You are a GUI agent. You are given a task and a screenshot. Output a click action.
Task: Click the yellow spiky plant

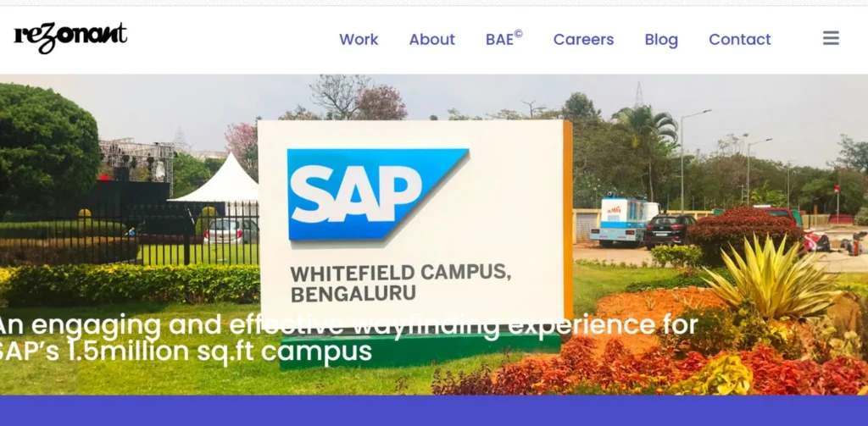(773, 279)
